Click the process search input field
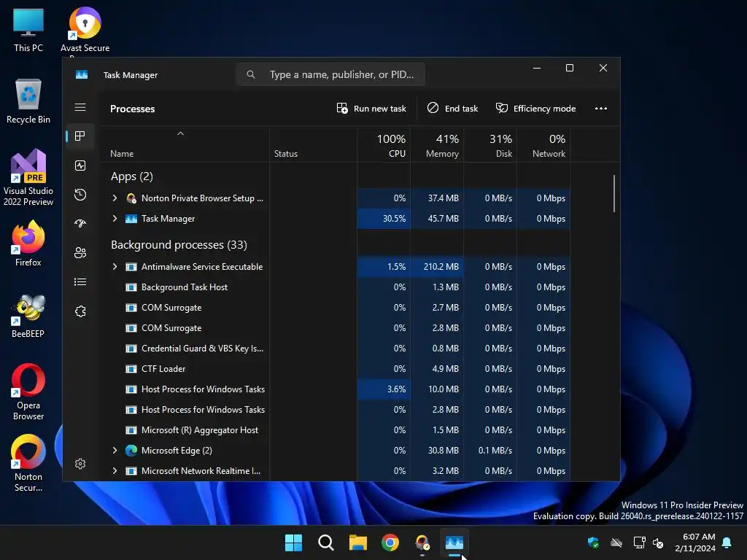This screenshot has width=747, height=560. [330, 74]
